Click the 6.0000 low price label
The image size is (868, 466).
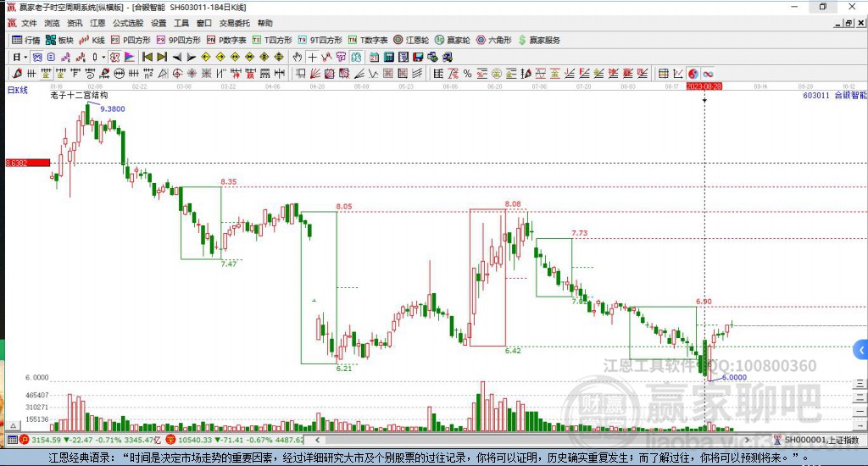click(734, 377)
